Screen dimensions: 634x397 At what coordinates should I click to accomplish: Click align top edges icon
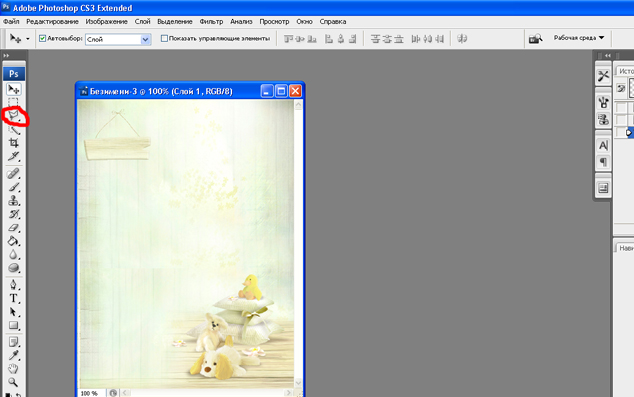coord(288,39)
